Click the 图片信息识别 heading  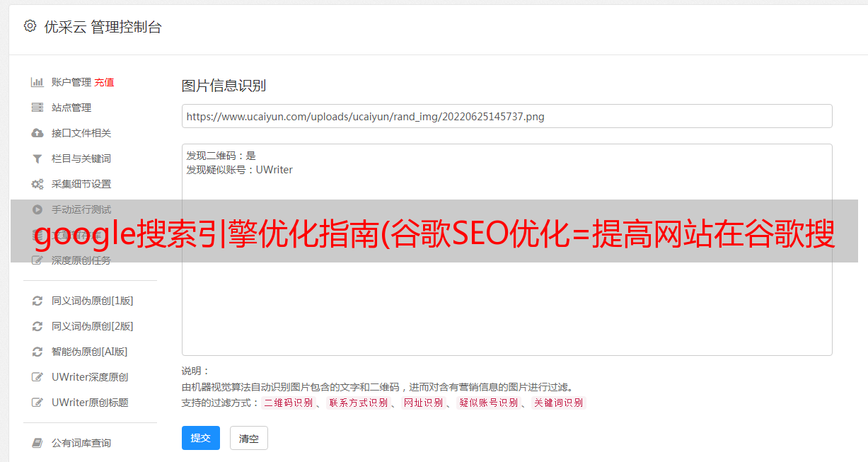tap(224, 86)
